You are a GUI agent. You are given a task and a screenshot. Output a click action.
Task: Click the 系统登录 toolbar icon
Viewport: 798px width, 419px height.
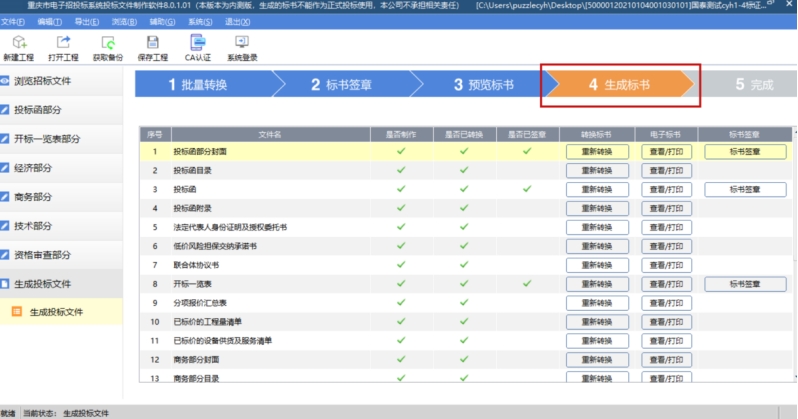click(x=241, y=46)
